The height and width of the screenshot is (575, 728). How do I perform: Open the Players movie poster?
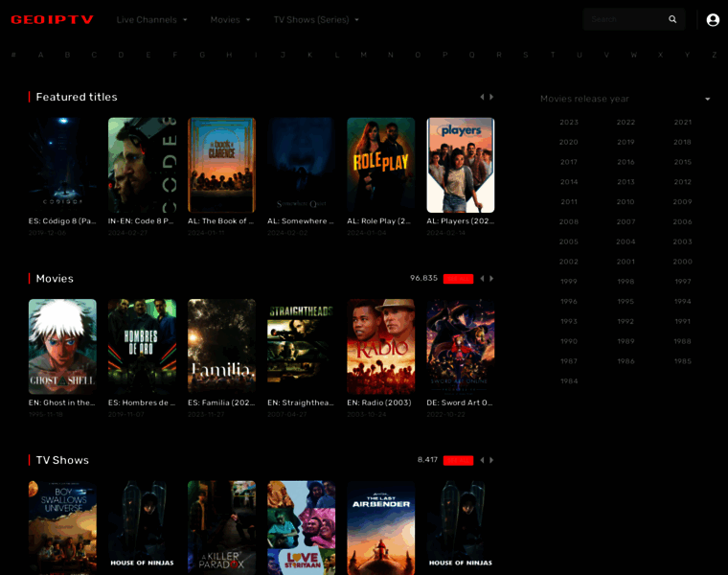click(461, 165)
